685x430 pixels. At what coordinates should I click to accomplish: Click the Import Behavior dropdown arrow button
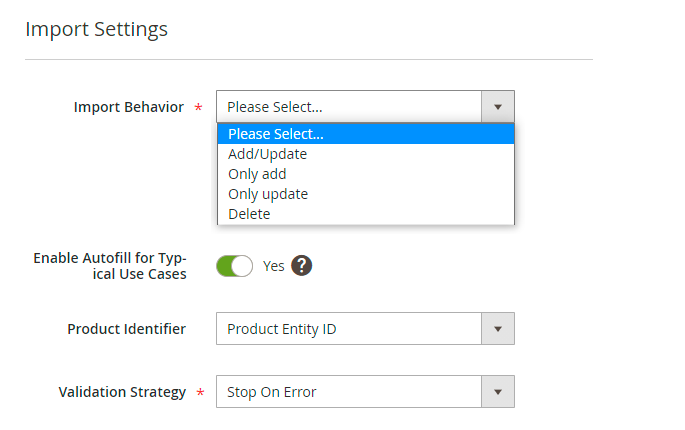(x=498, y=107)
